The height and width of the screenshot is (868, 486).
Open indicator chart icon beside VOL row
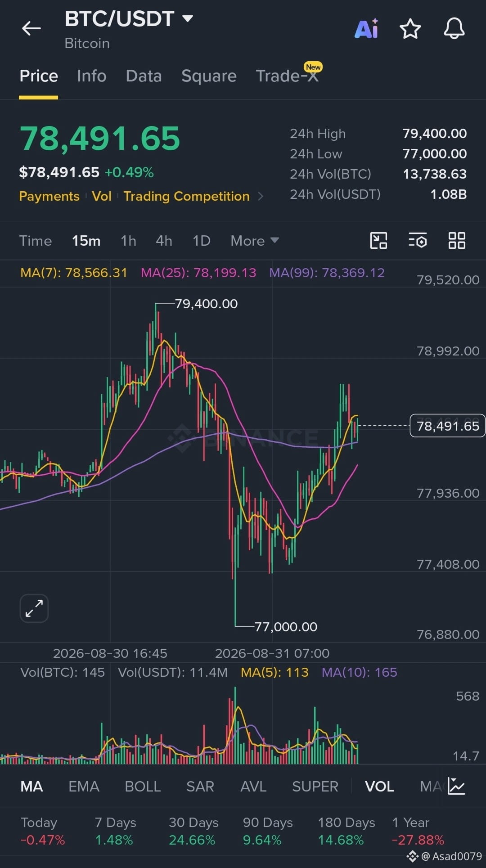click(x=456, y=786)
